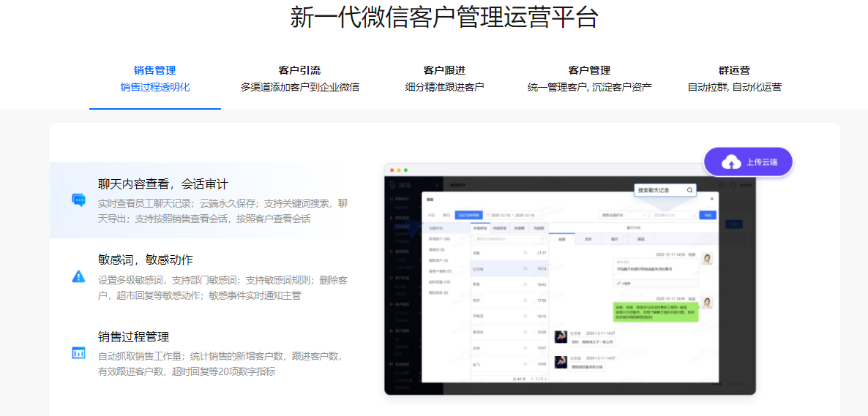This screenshot has height=416, width=868.
Task: Click the 销售过程透明化 subtitle
Action: coord(155,87)
